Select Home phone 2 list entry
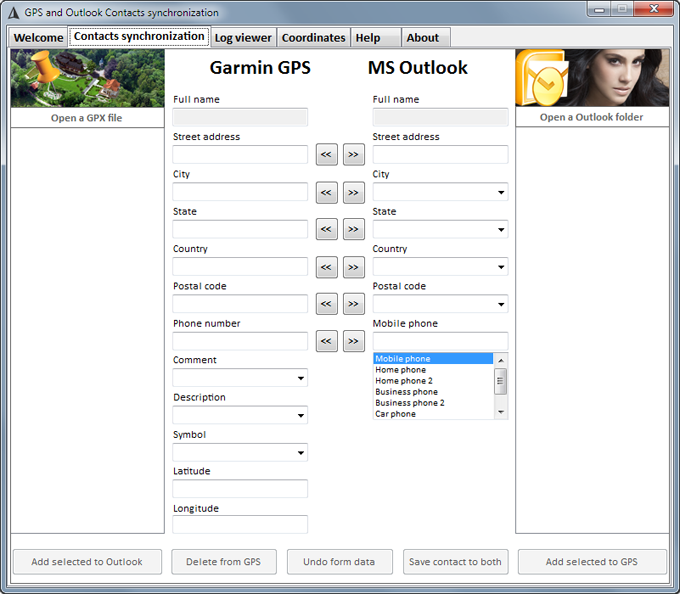This screenshot has width=680, height=594. [x=433, y=381]
